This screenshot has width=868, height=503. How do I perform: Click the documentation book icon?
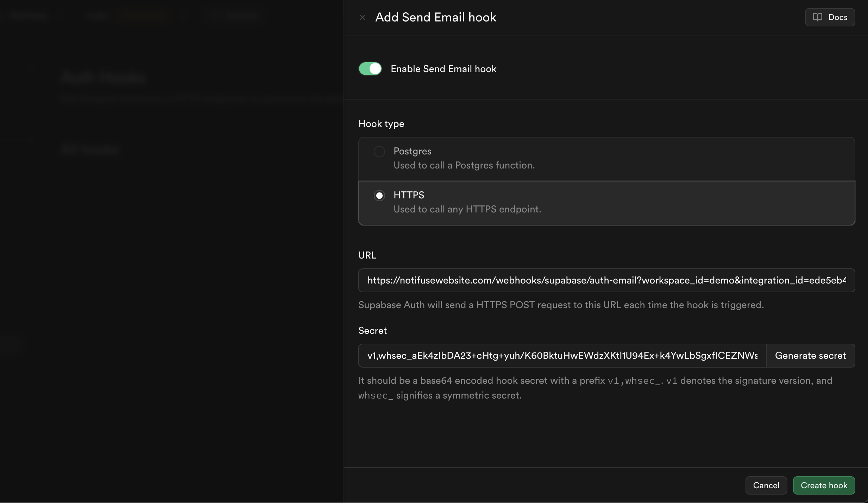point(818,17)
